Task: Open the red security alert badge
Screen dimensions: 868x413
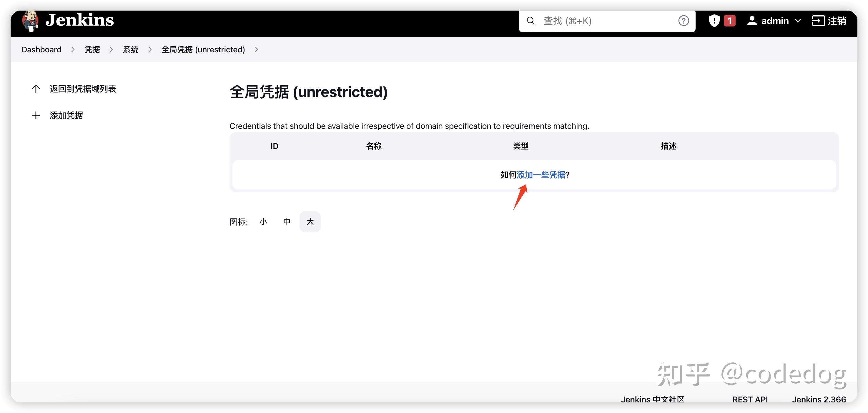Action: [729, 21]
